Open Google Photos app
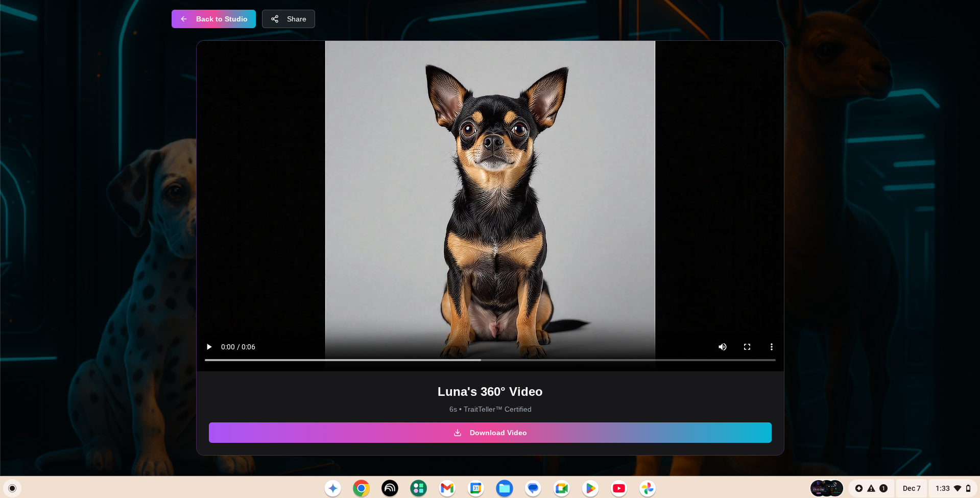The height and width of the screenshot is (498, 980). coord(647,488)
